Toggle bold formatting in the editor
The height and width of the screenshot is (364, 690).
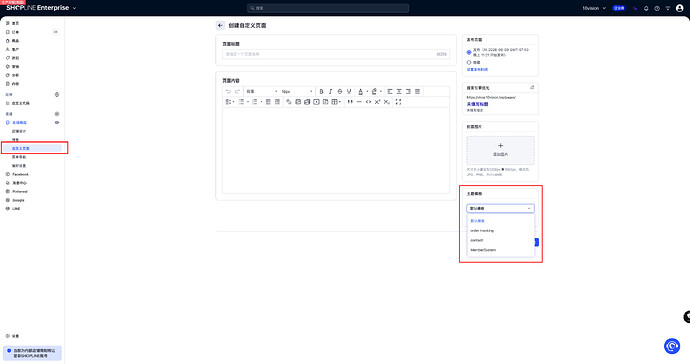[321, 92]
